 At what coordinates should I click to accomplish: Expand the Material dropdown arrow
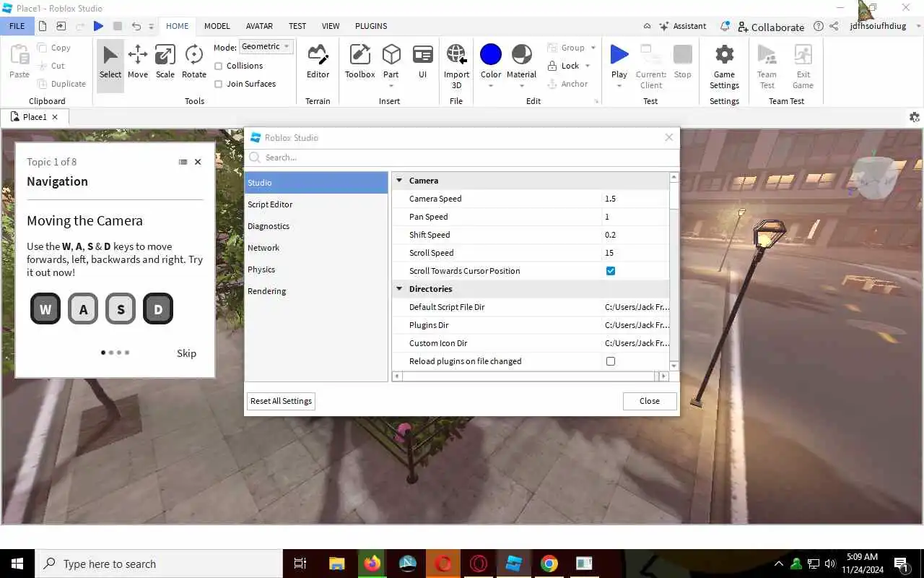(521, 86)
